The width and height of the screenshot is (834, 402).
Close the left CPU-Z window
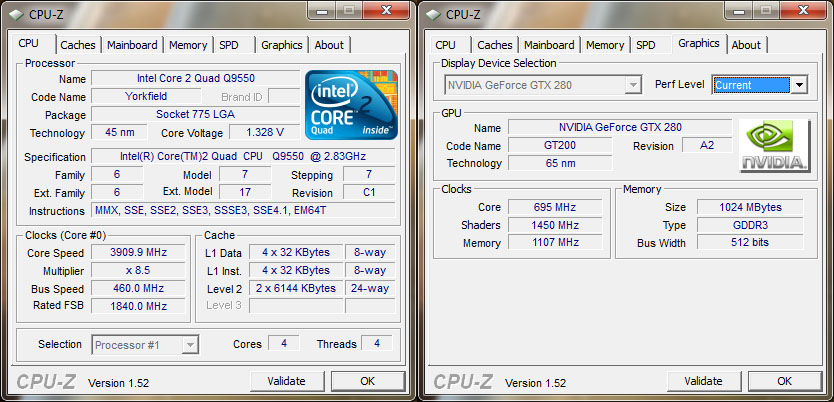(387, 10)
